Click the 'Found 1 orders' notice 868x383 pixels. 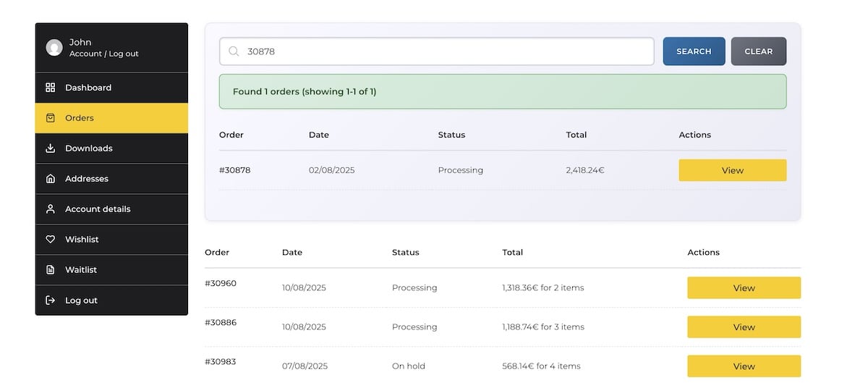(503, 92)
